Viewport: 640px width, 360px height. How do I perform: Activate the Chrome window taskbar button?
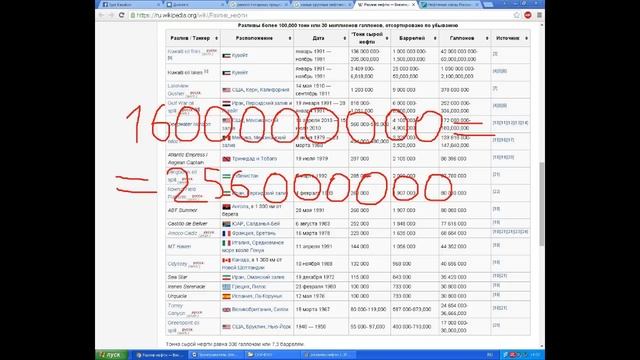(x=160, y=355)
